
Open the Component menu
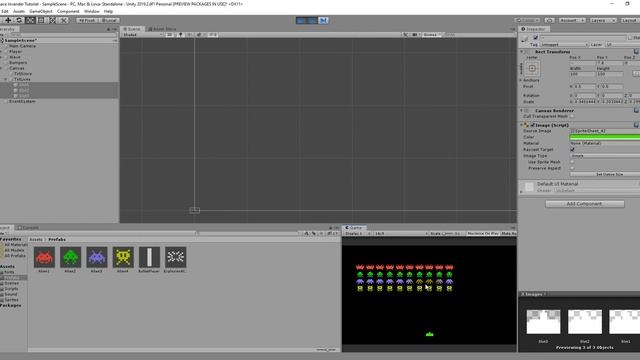[68, 11]
